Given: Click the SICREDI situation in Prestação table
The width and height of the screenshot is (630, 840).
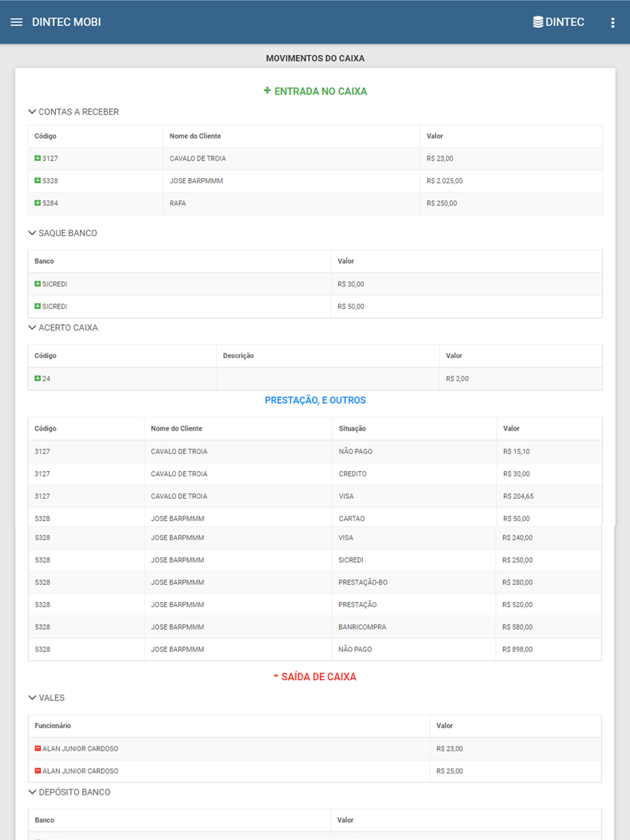Looking at the screenshot, I should click(351, 560).
